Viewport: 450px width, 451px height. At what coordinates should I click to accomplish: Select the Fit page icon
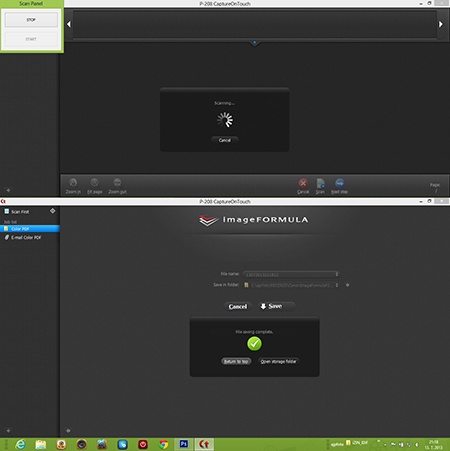coord(95,182)
